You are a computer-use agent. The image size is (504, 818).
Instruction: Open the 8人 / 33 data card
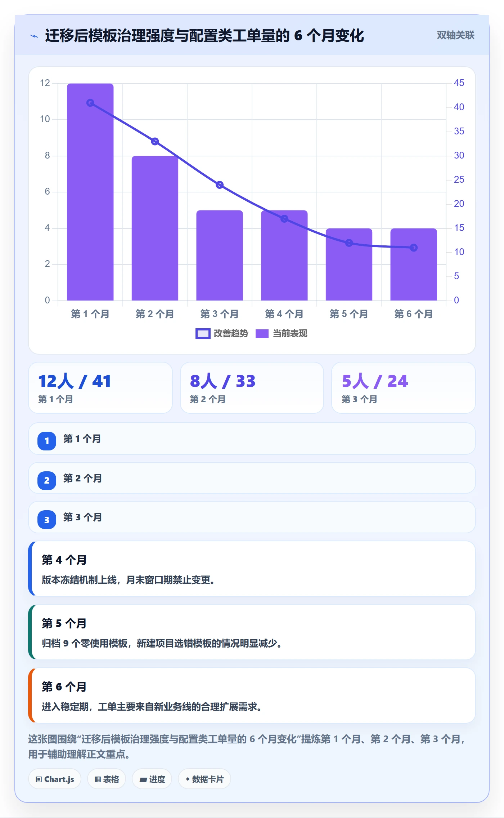(x=252, y=388)
